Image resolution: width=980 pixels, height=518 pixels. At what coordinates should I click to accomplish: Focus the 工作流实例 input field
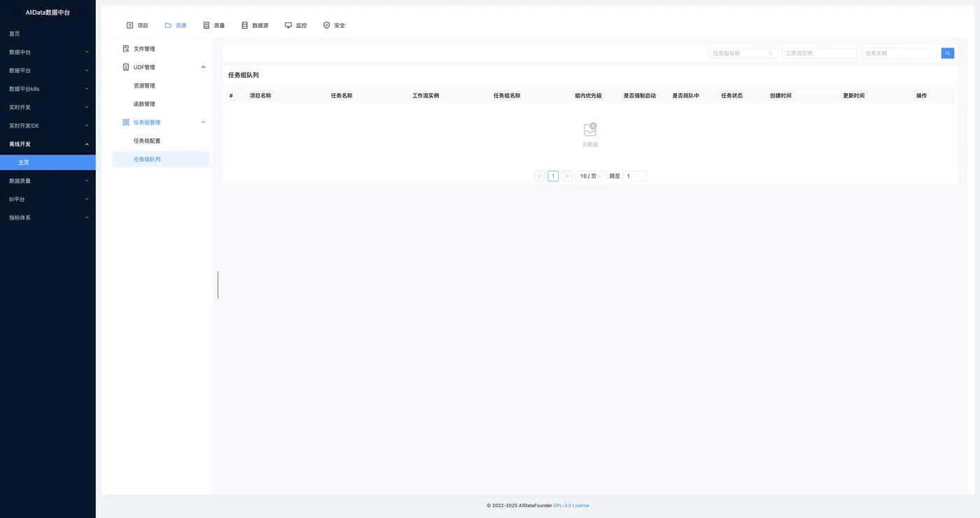pos(819,53)
